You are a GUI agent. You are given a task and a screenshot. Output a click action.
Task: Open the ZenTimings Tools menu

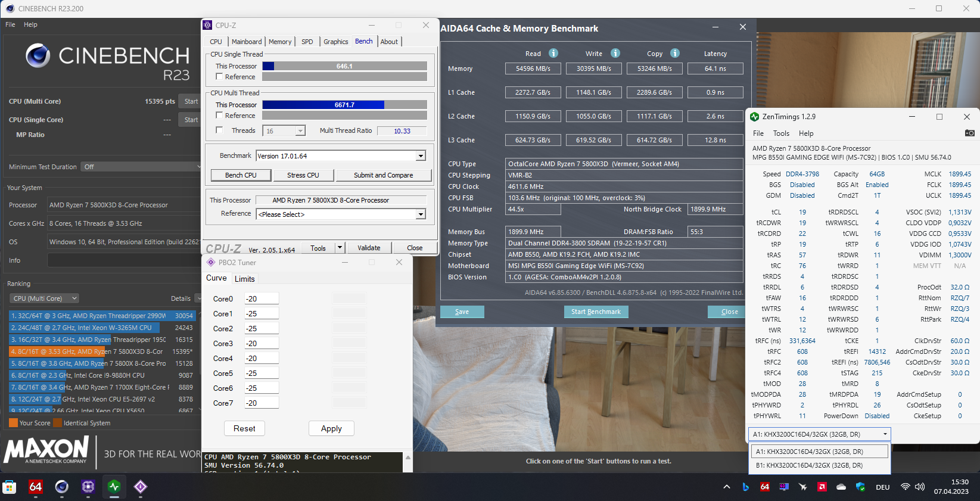pyautogui.click(x=781, y=133)
